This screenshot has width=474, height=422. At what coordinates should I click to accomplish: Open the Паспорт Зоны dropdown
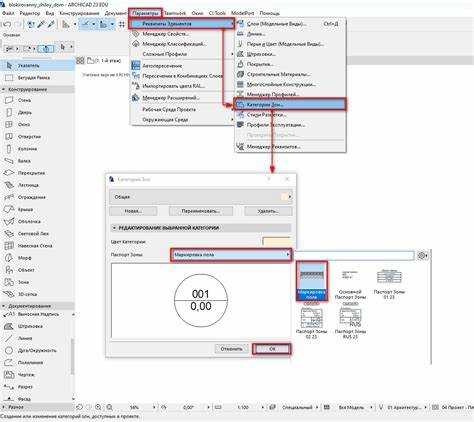pyautogui.click(x=231, y=255)
